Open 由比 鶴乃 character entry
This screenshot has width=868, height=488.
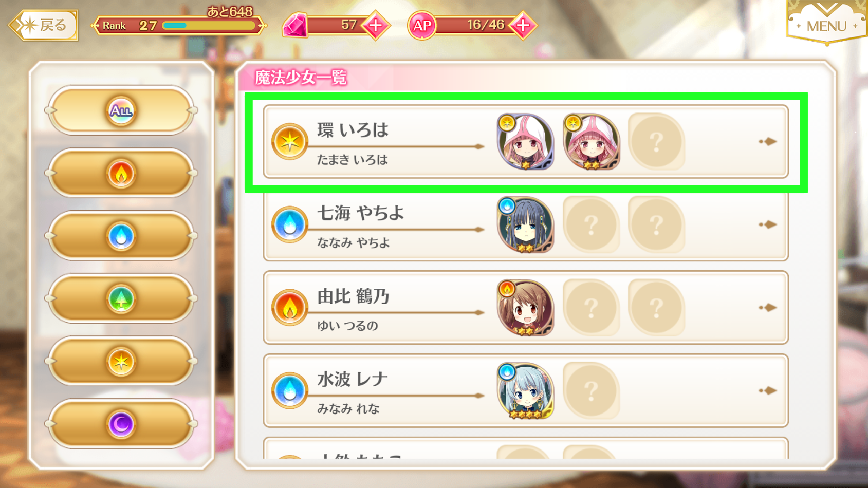525,308
